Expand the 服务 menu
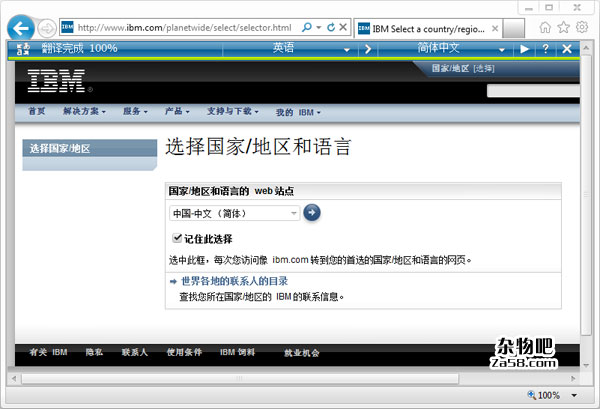The image size is (600, 409). click(x=135, y=111)
